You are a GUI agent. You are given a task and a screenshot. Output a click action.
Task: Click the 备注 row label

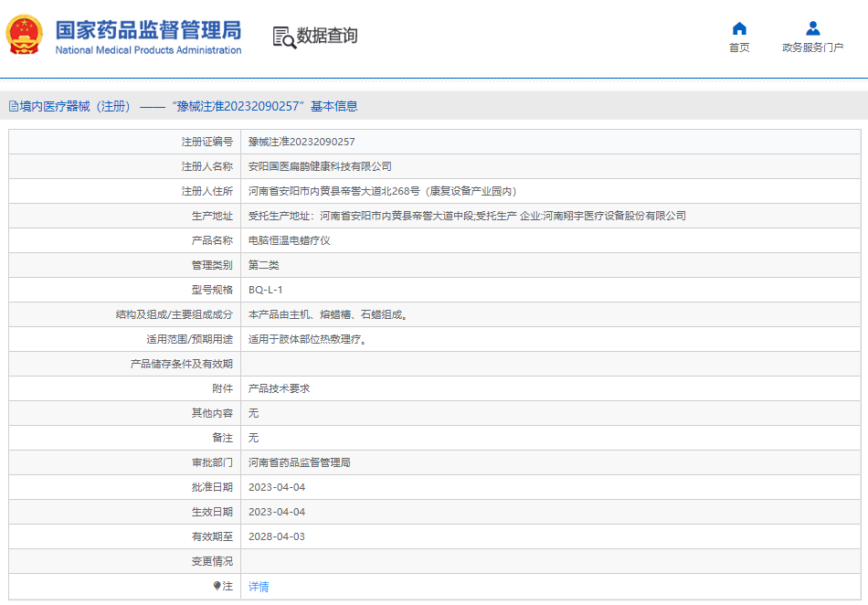tap(223, 438)
